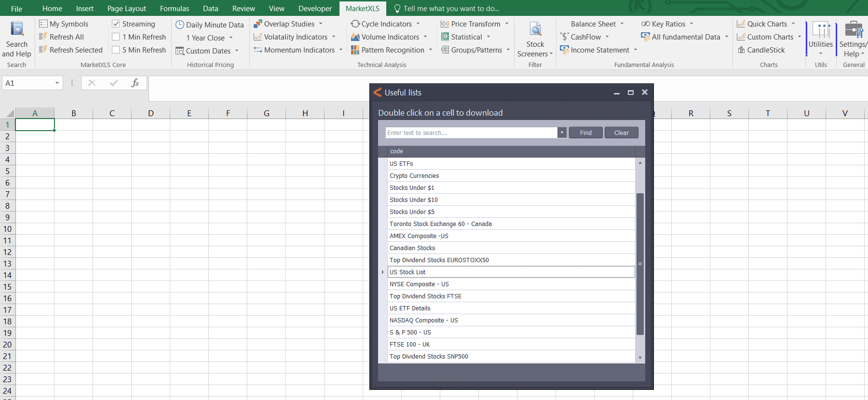Viewport: 868px width, 400px height.
Task: Click the insert function fx button
Action: 135,83
